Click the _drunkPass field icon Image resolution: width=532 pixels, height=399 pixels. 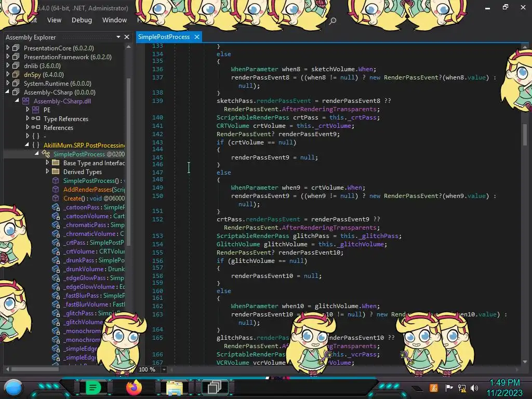56,260
